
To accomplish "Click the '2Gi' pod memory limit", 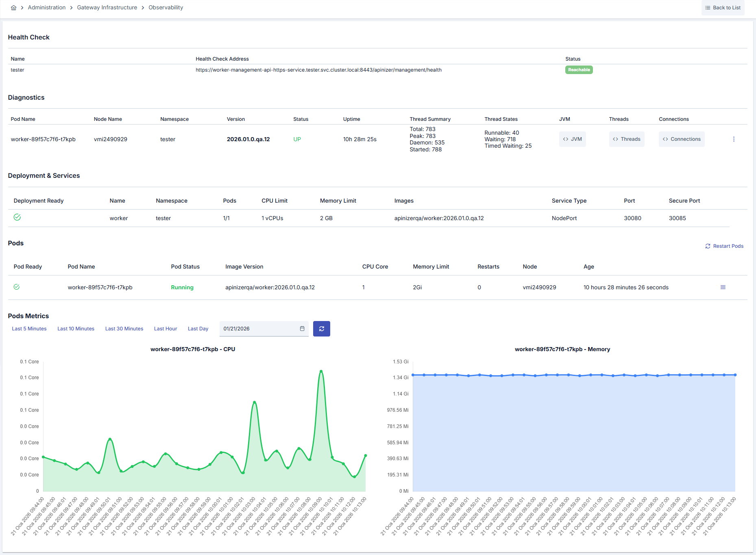I will click(417, 287).
